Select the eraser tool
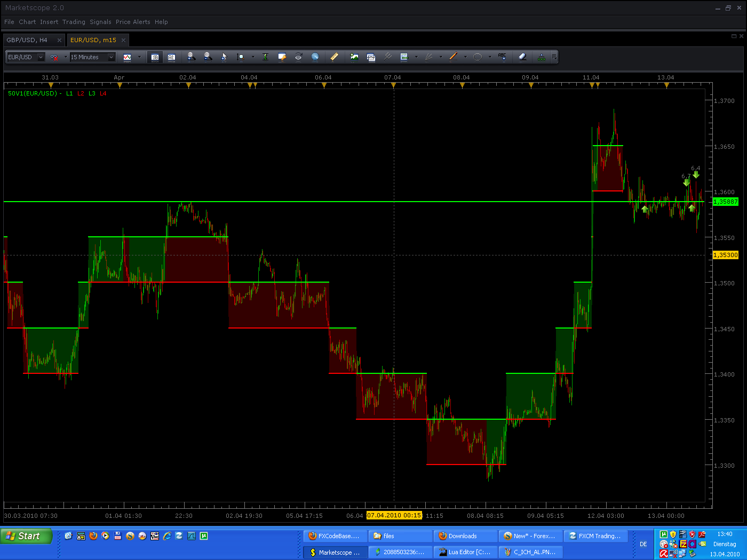Screen dimensions: 747x560 pyautogui.click(x=523, y=57)
